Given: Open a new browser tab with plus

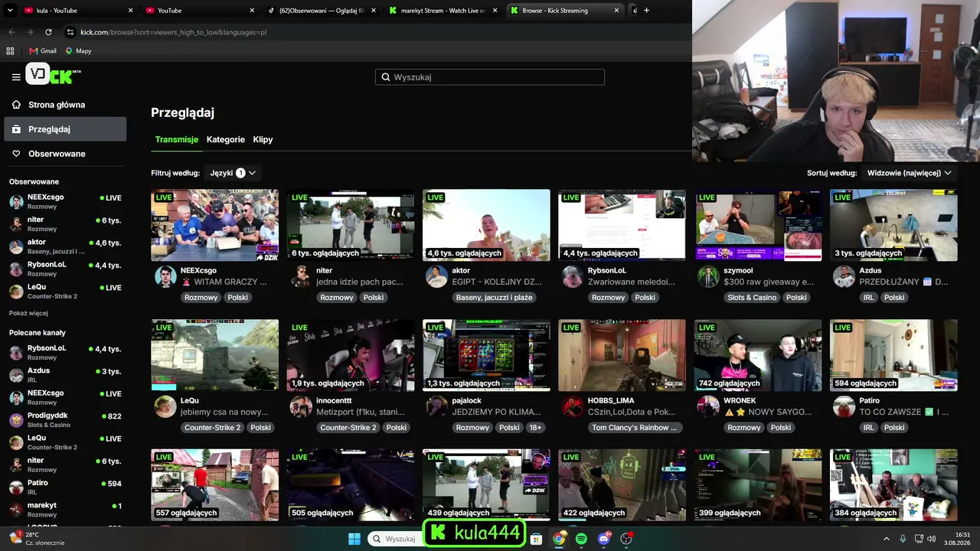Looking at the screenshot, I should pyautogui.click(x=646, y=11).
